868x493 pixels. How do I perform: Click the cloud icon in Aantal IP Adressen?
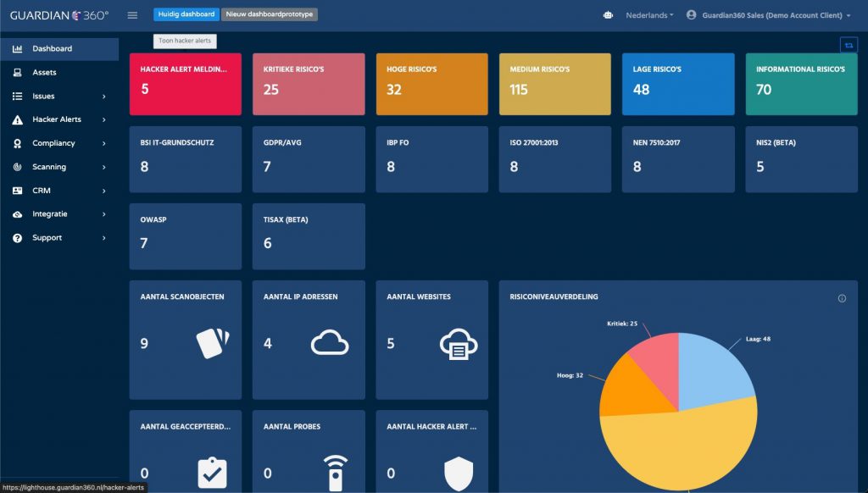pos(330,343)
